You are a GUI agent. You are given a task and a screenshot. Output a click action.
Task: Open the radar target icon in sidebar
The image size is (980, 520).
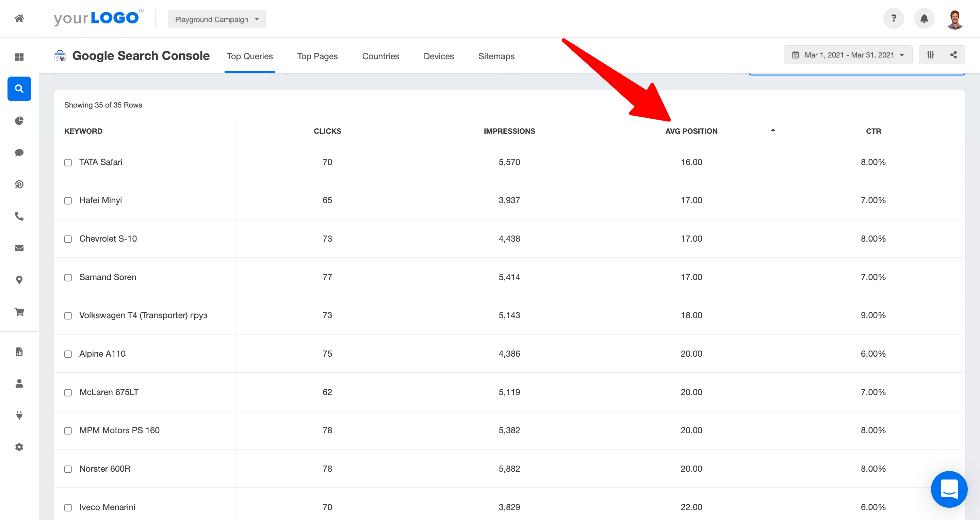19,184
